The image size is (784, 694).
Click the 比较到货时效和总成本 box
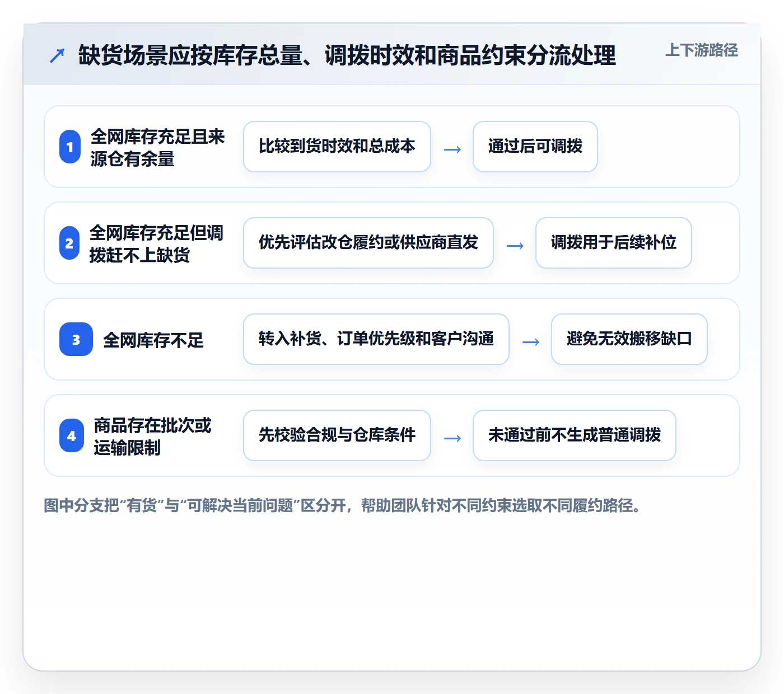pyautogui.click(x=337, y=147)
